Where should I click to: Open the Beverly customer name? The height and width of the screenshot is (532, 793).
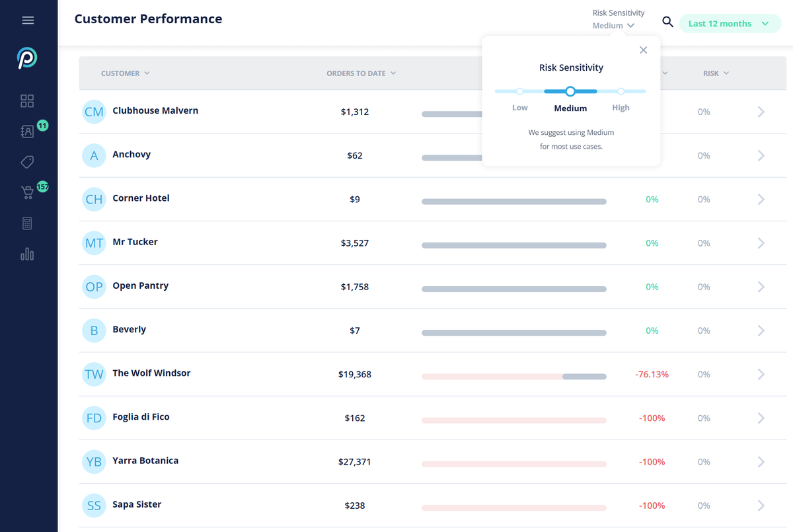point(129,330)
